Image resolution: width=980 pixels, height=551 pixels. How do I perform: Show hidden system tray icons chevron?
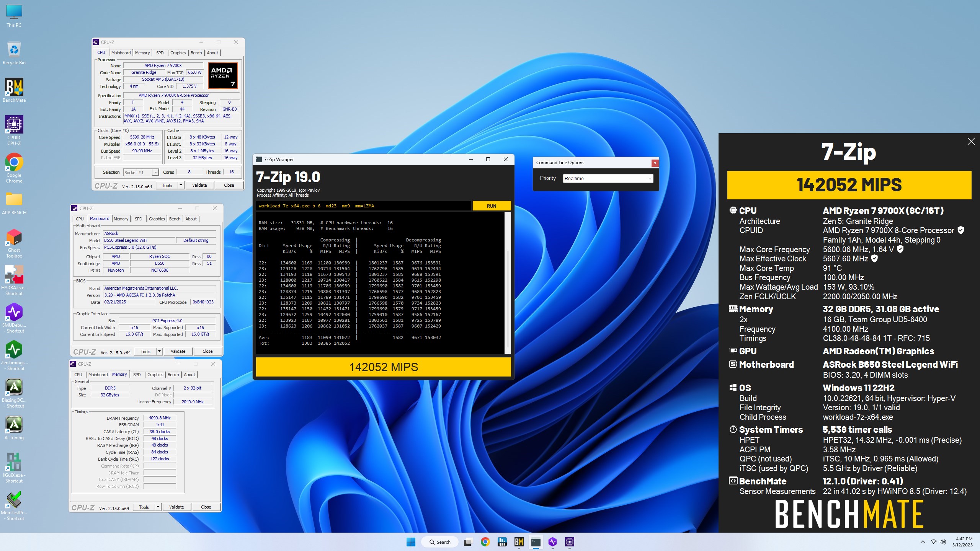click(923, 542)
